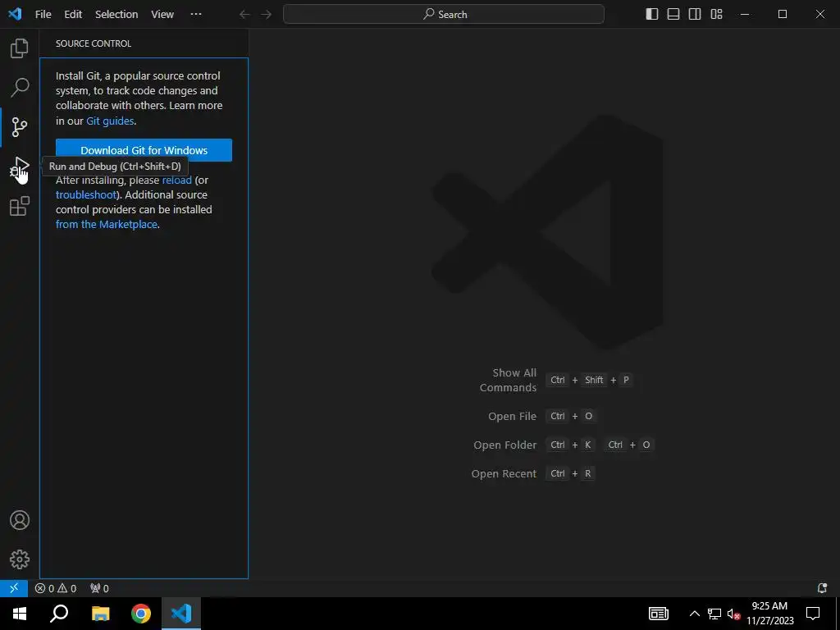Open the Explorer view in activity bar

20,48
